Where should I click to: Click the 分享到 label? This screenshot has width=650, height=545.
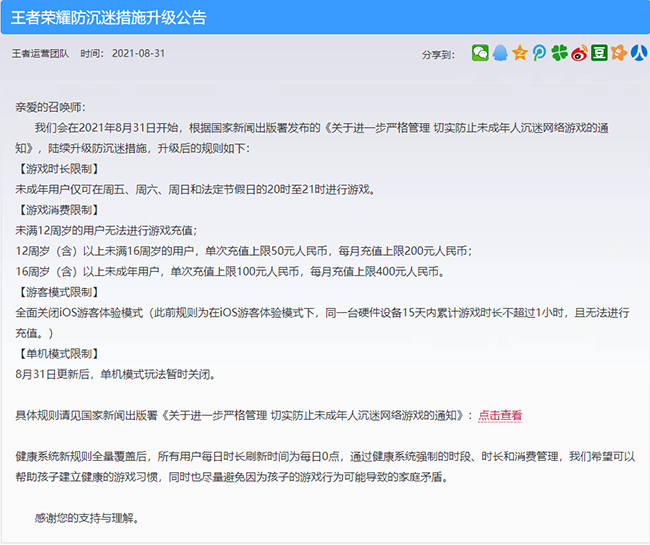point(438,55)
